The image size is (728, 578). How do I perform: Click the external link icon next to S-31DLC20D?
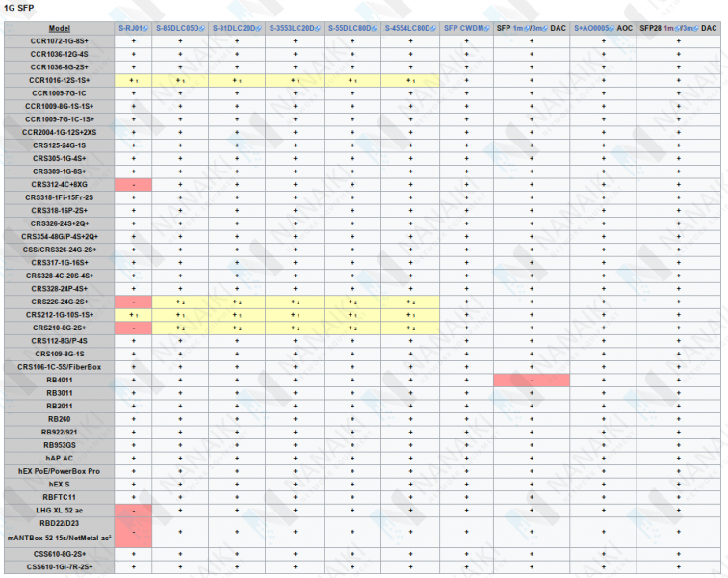point(258,29)
